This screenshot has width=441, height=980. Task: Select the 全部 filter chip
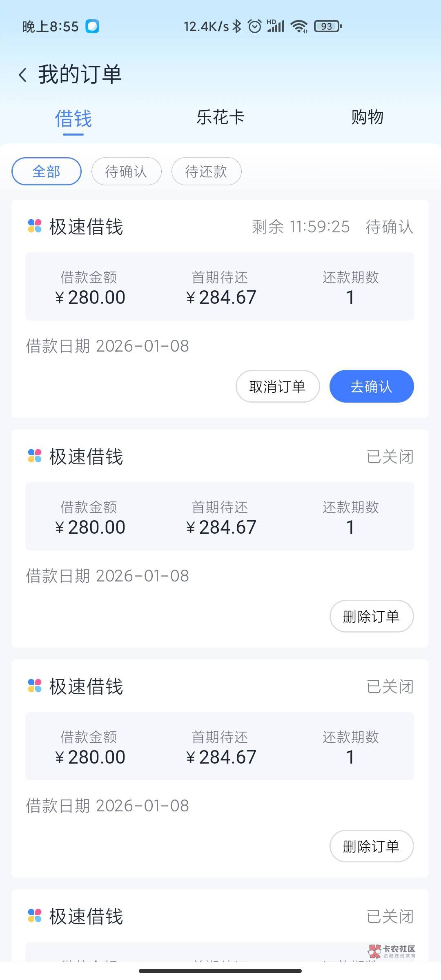click(47, 171)
